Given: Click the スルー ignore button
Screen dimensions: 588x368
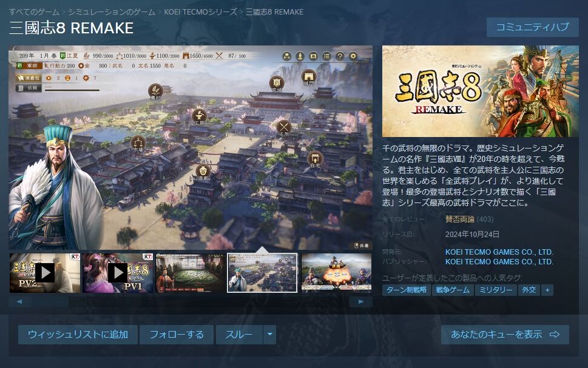Looking at the screenshot, I should pyautogui.click(x=239, y=334).
